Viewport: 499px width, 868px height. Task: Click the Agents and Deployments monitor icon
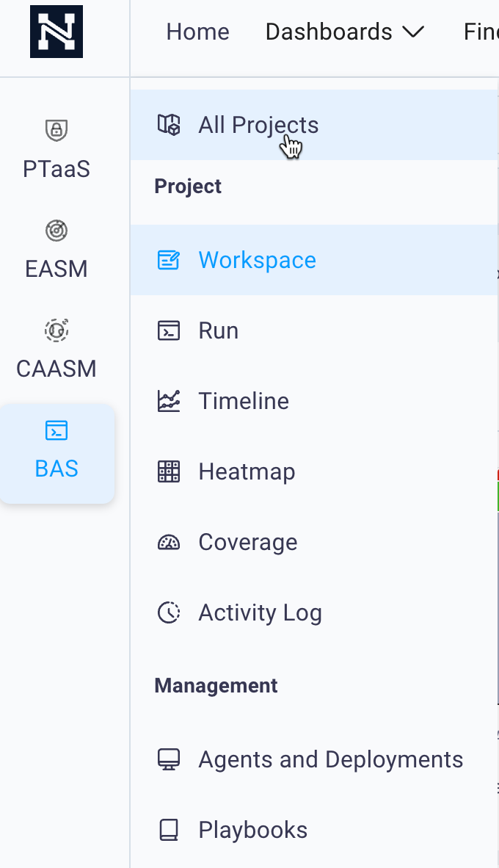click(169, 759)
